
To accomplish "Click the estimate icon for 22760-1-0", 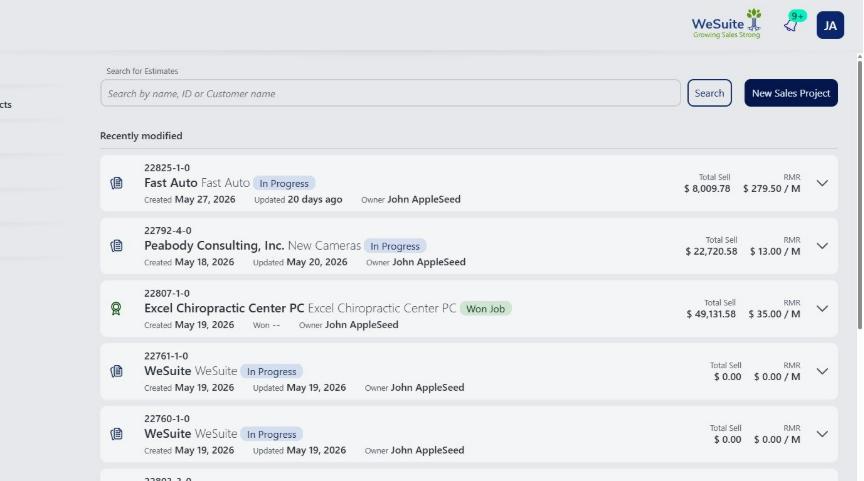I will coord(116,434).
